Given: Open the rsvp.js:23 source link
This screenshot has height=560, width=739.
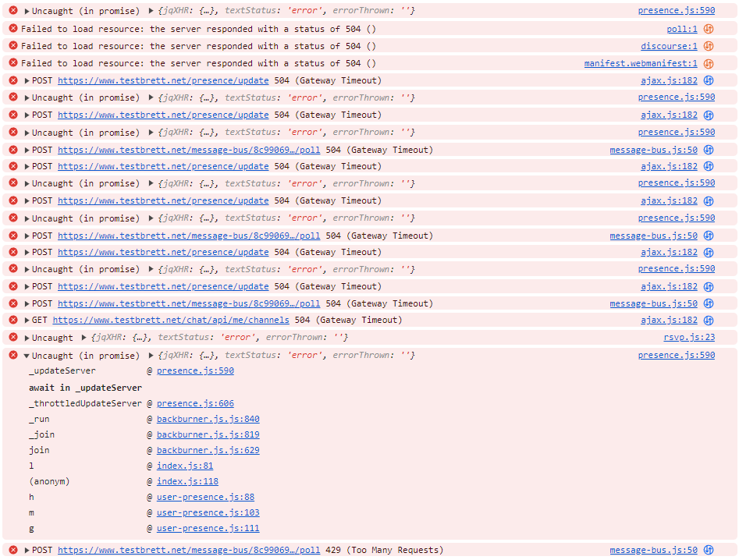Looking at the screenshot, I should pyautogui.click(x=689, y=337).
